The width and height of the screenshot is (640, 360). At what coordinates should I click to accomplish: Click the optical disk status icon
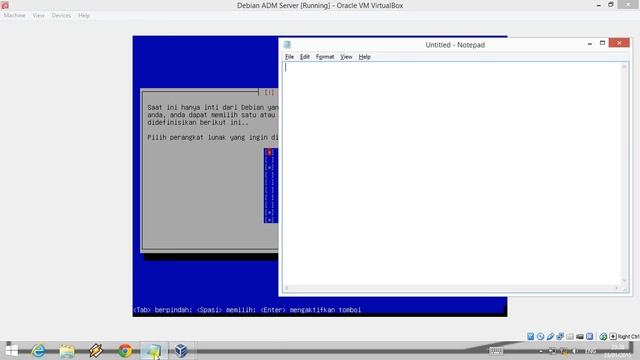pyautogui.click(x=540, y=336)
